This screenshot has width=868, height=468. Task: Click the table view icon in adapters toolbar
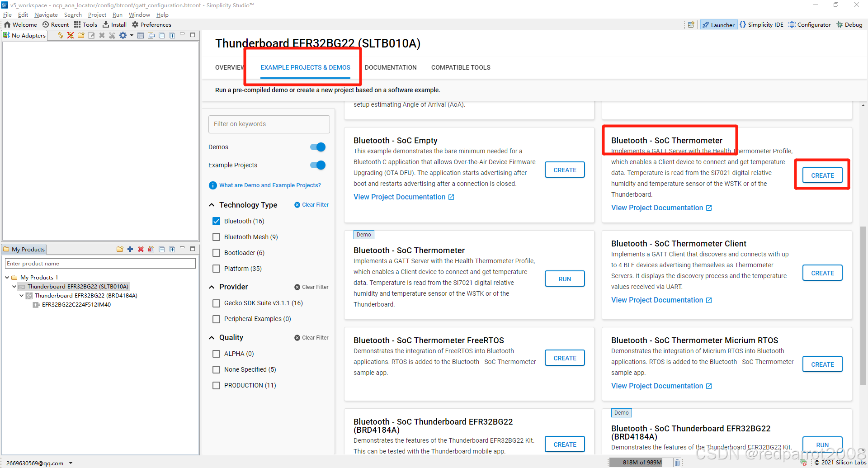(141, 35)
